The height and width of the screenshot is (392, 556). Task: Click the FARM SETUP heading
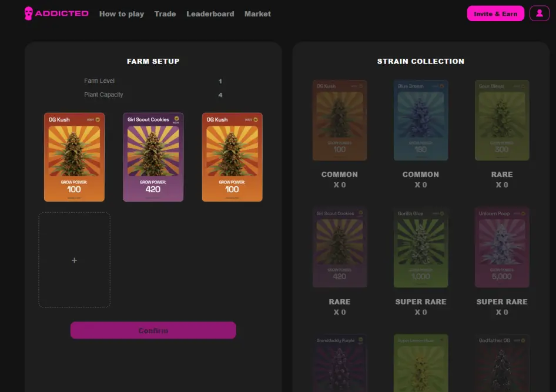tap(153, 61)
